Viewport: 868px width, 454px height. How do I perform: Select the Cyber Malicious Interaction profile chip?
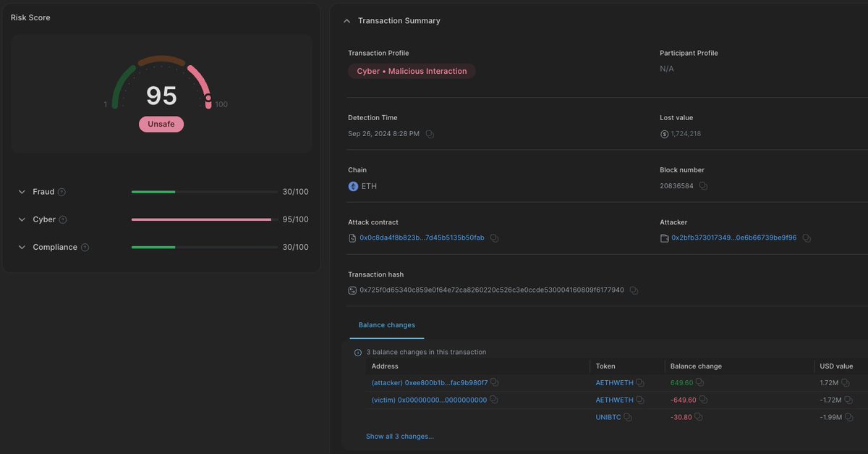[412, 71]
